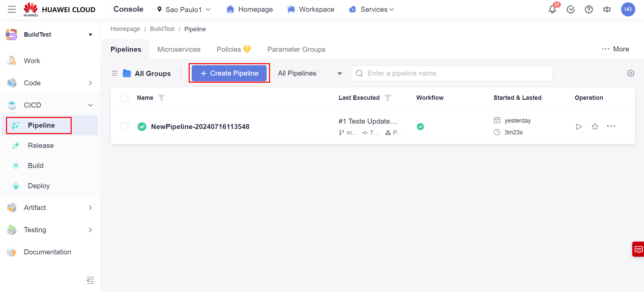Toggle the hamburger main menu at top left
This screenshot has width=644, height=292.
(x=12, y=9)
